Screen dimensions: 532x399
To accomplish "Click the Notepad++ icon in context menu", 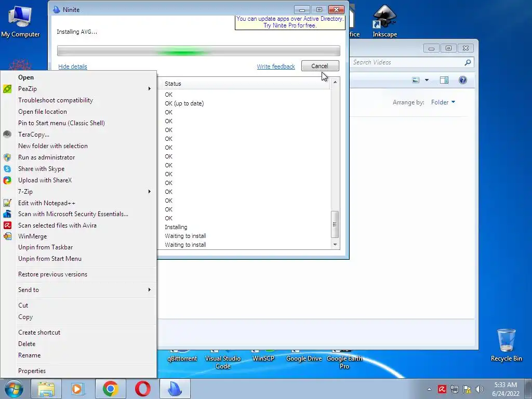I will (7, 203).
